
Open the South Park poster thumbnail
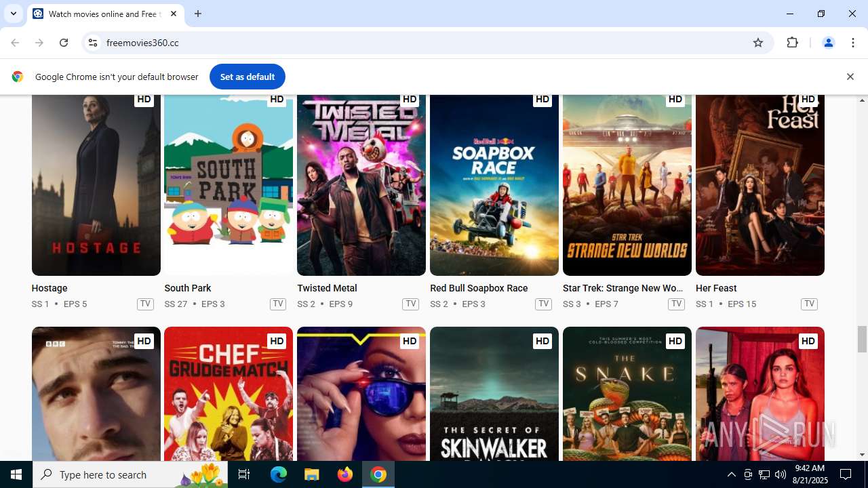(229, 185)
